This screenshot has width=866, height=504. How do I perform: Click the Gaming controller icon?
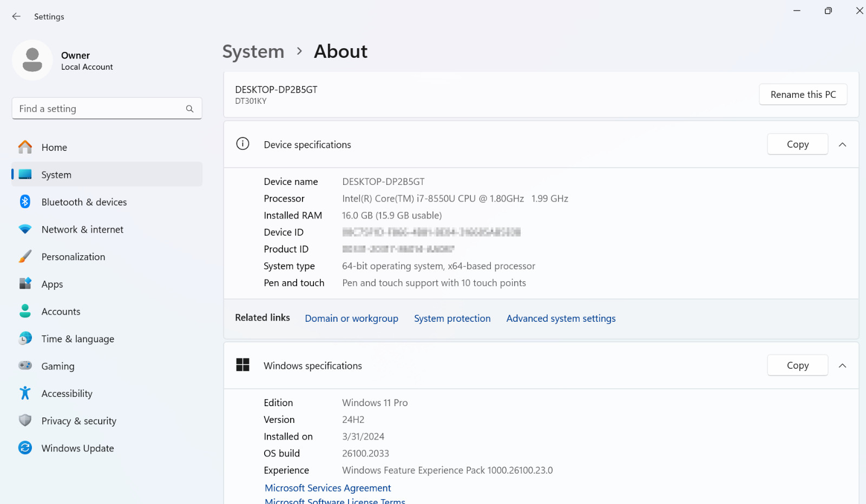pyautogui.click(x=25, y=366)
